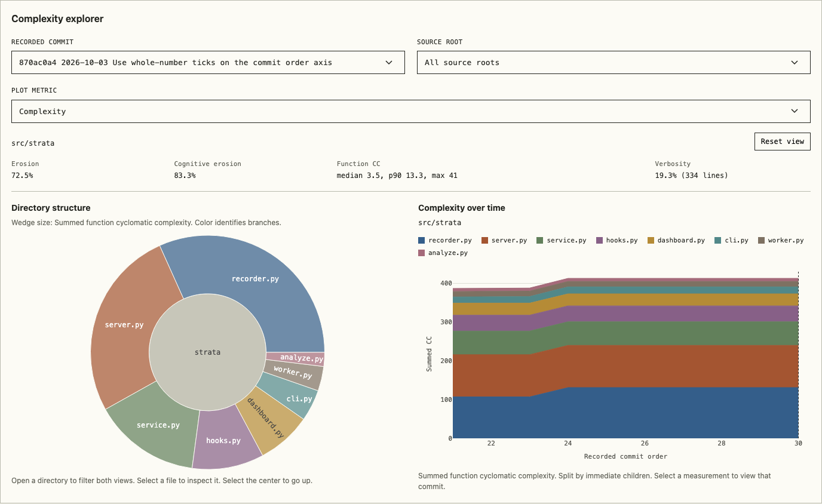
Task: Click the Function CC median text
Action: pos(397,176)
